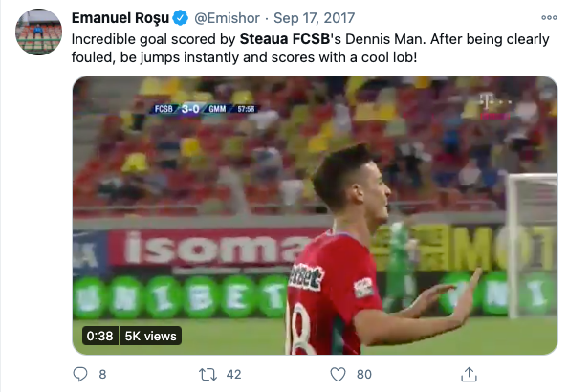
Task: Click the blue verified badge
Action: click(180, 18)
